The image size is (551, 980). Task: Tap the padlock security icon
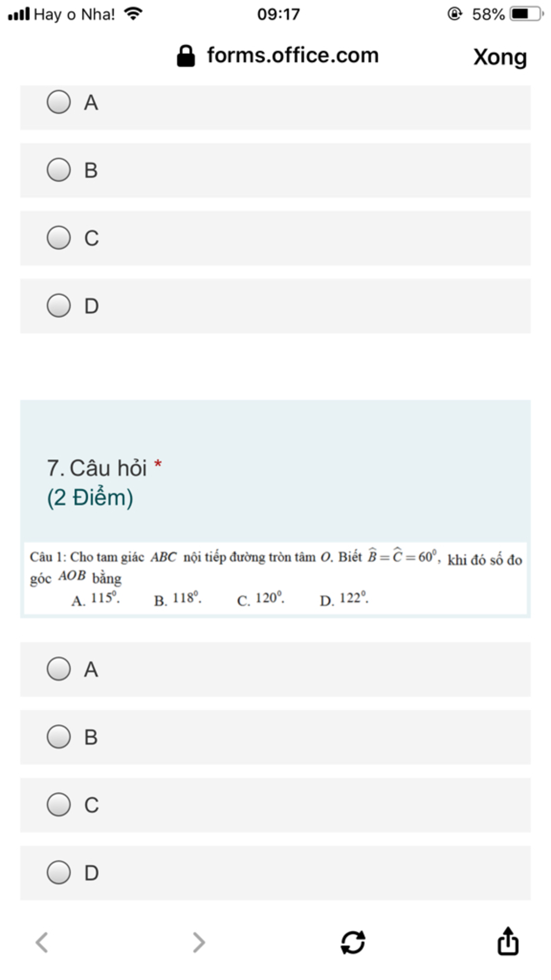coord(186,56)
